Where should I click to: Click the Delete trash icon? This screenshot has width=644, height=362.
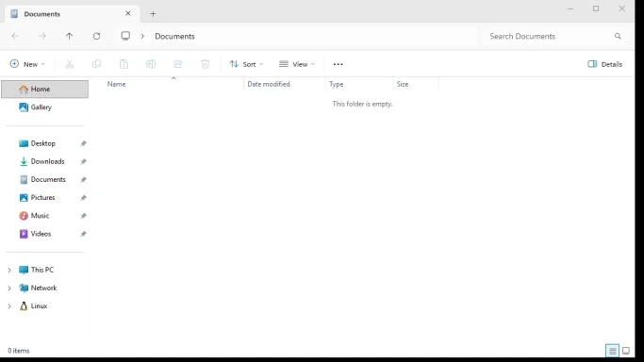(x=205, y=64)
